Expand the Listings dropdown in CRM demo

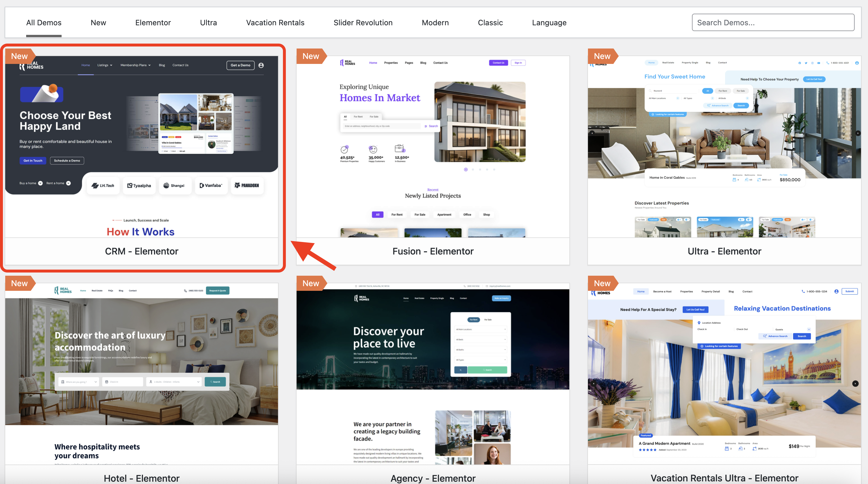[x=105, y=65]
